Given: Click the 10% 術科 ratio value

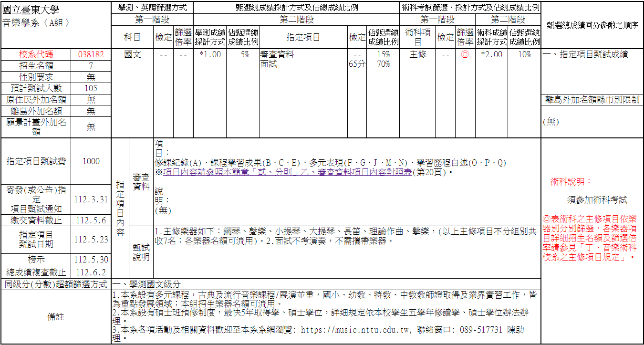Looking at the screenshot, I should (x=524, y=54).
